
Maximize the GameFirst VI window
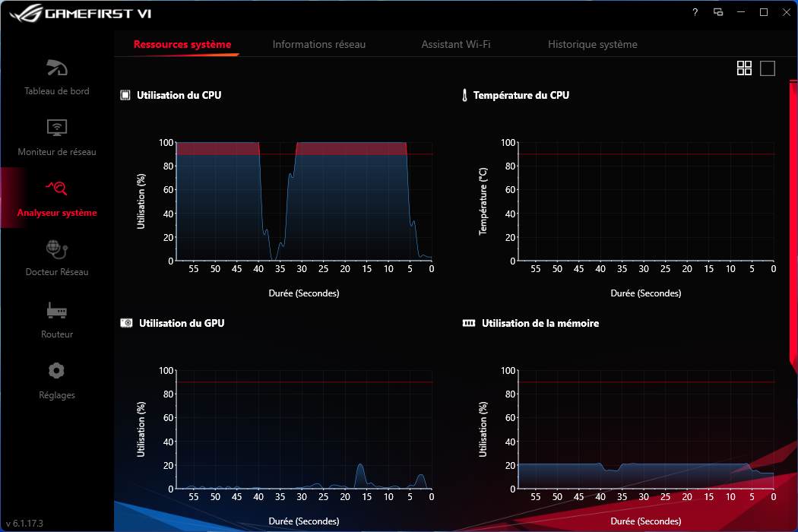point(764,12)
